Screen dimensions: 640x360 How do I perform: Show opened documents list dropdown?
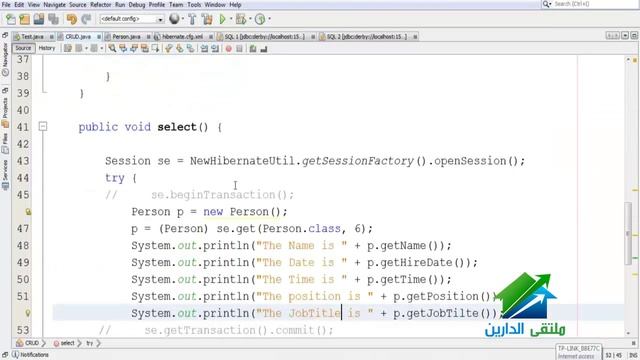625,36
